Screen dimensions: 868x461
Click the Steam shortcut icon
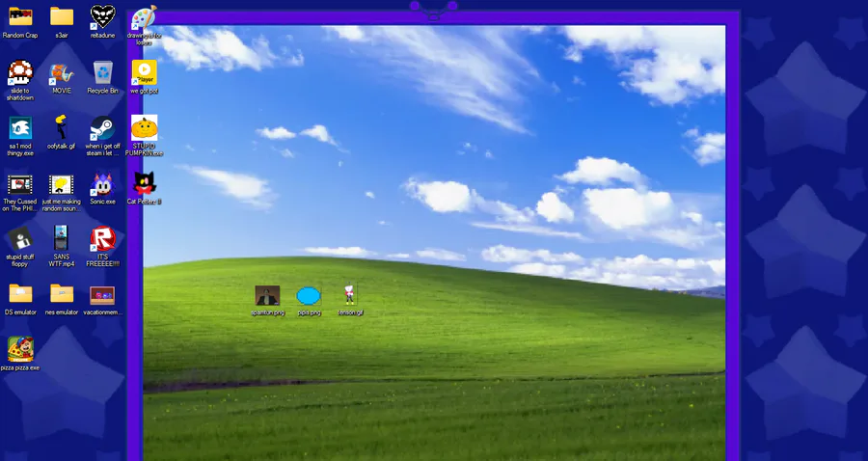tap(102, 128)
